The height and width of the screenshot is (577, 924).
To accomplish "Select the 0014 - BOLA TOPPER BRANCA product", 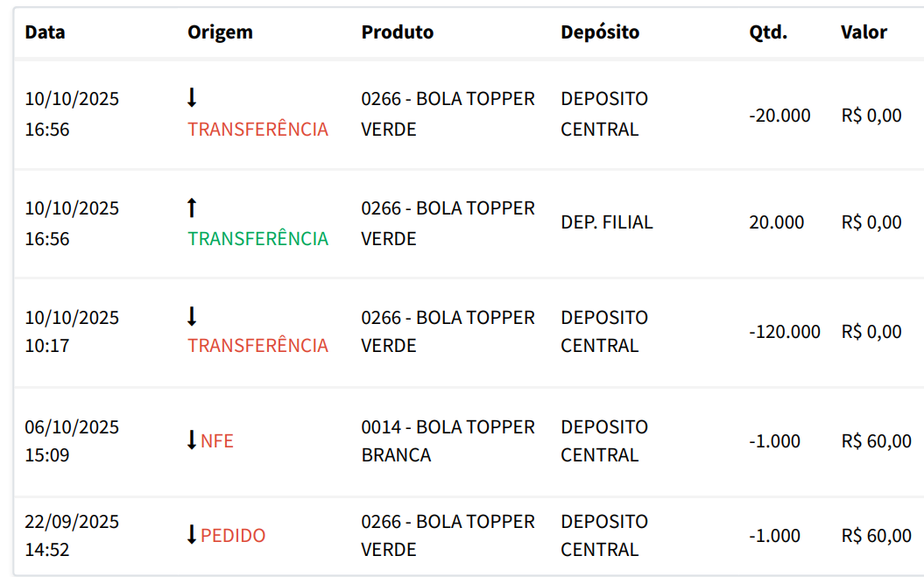I will tap(448, 441).
